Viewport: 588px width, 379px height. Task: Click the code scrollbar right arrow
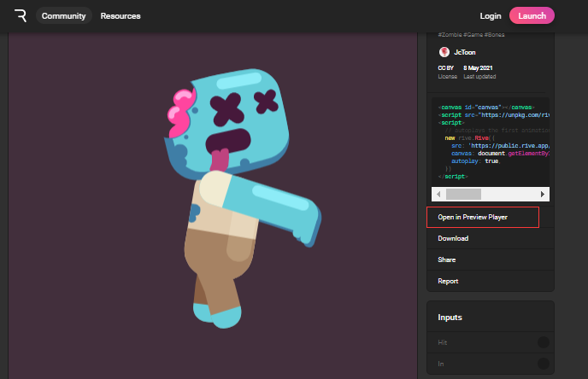[x=542, y=194]
